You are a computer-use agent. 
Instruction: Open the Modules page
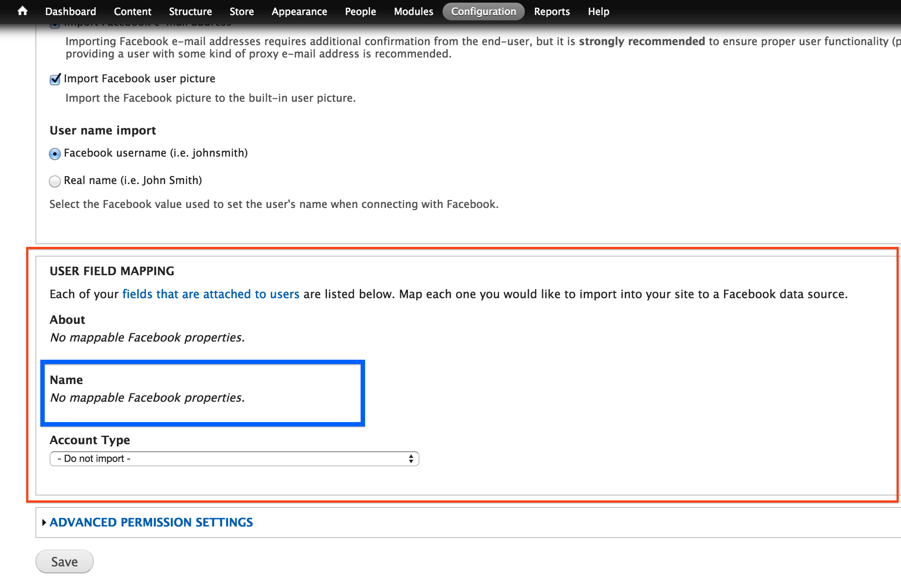coord(413,12)
